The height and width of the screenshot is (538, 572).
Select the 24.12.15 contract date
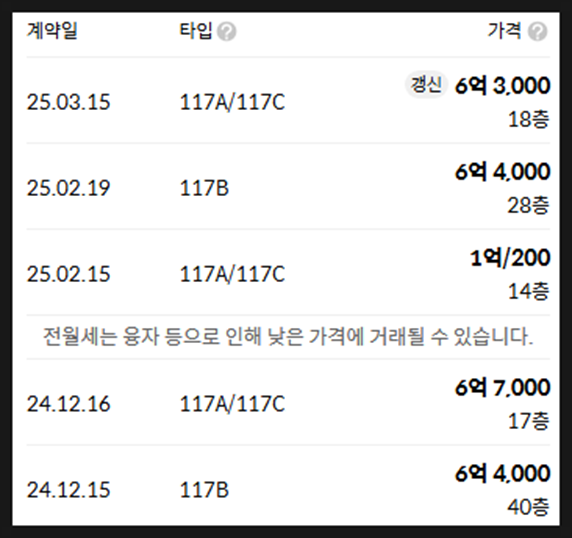coord(69,490)
